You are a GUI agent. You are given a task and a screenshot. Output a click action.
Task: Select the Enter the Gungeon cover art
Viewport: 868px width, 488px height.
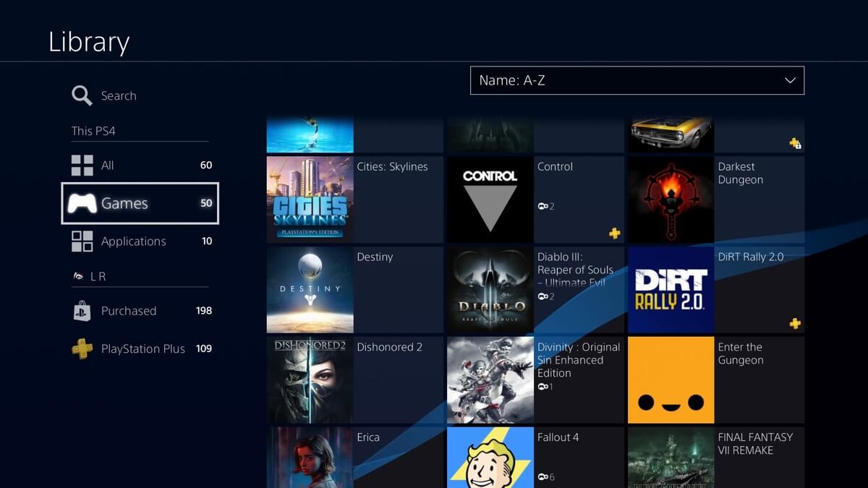coord(671,380)
